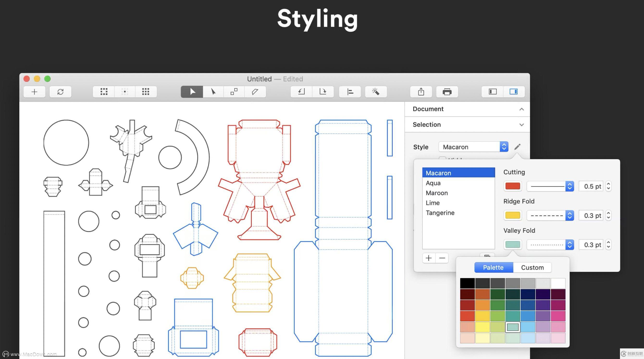Click the Document section header
This screenshot has width=644, height=359.
[x=467, y=109]
